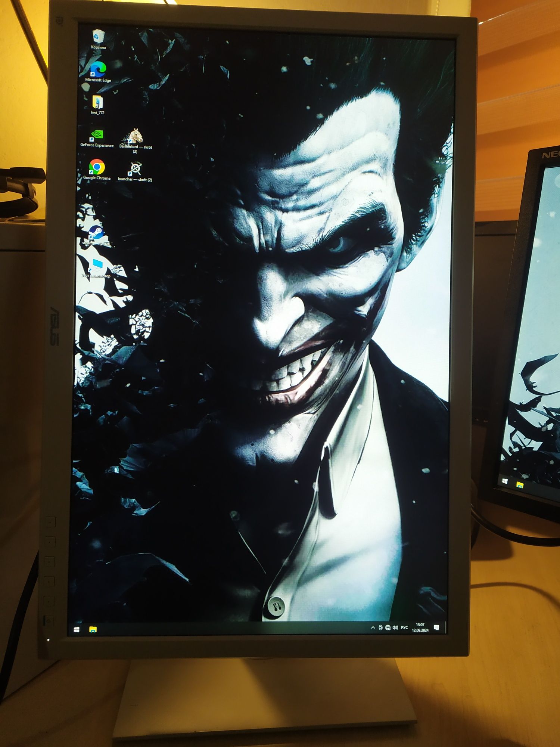Click the Meet Now tray icon

(380, 628)
